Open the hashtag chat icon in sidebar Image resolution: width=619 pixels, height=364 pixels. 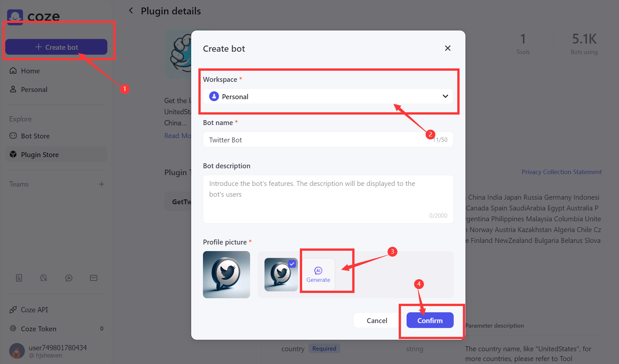[69, 278]
